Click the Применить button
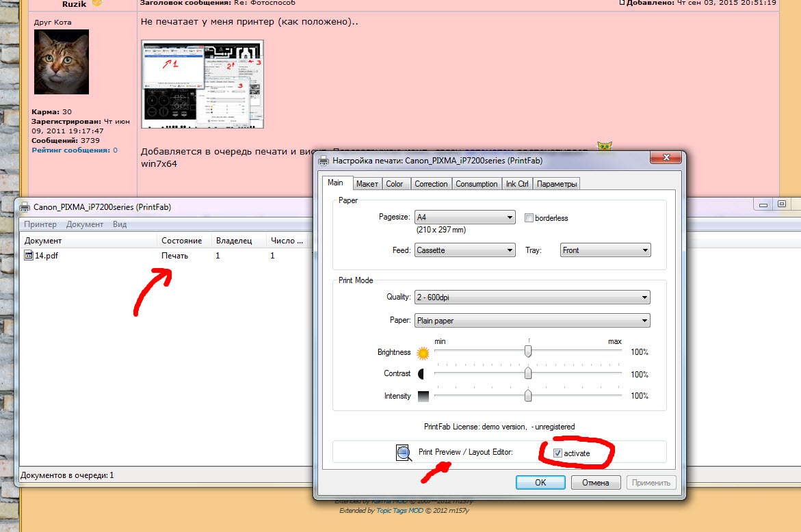This screenshot has width=801, height=532. pos(651,483)
